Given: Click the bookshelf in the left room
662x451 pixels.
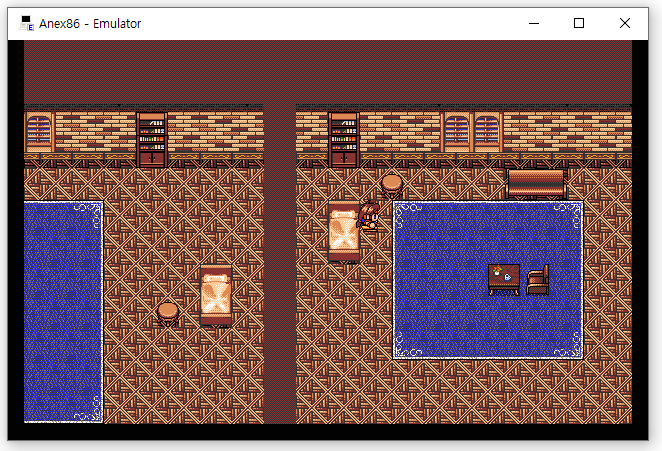Looking at the screenshot, I should click(152, 139).
